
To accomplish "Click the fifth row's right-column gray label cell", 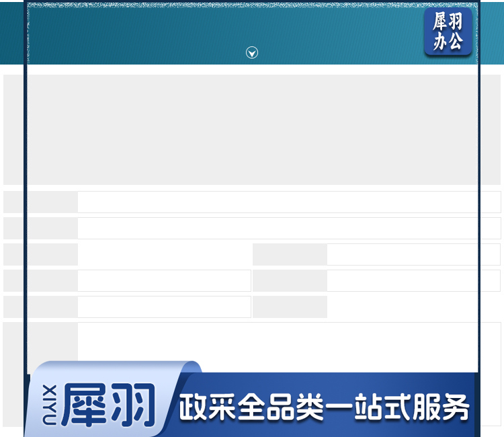I will point(290,307).
